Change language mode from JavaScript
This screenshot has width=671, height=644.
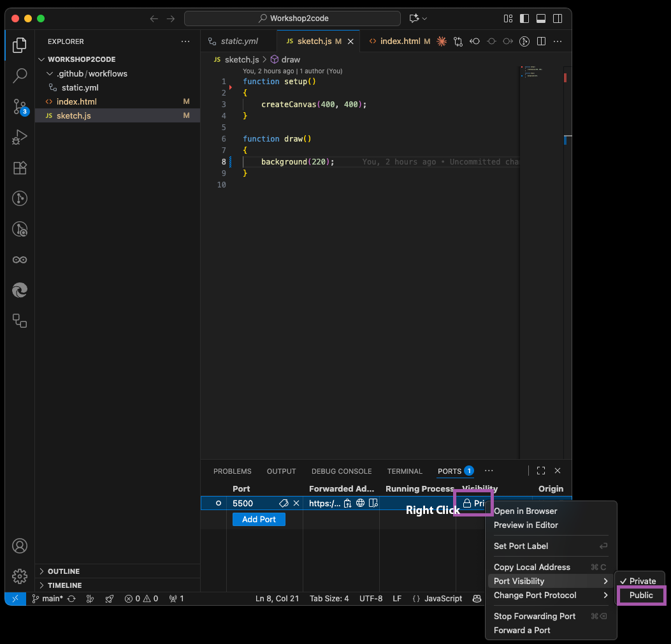(443, 599)
